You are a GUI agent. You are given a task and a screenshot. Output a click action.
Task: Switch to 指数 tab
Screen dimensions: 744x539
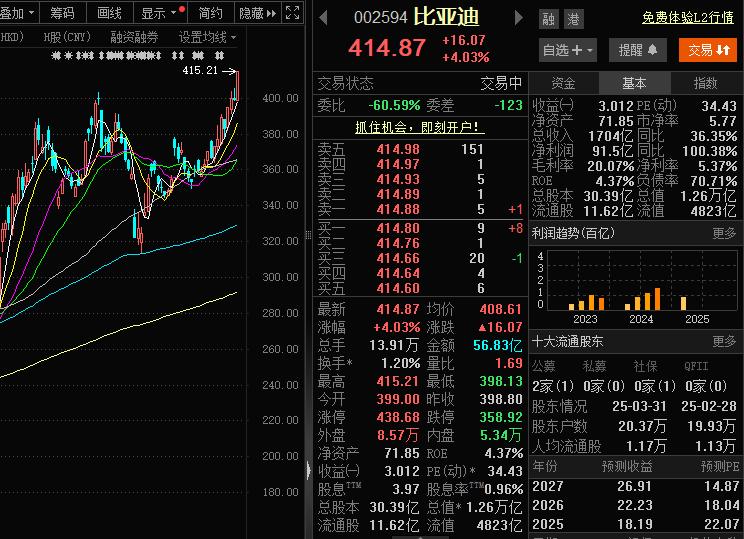click(705, 84)
